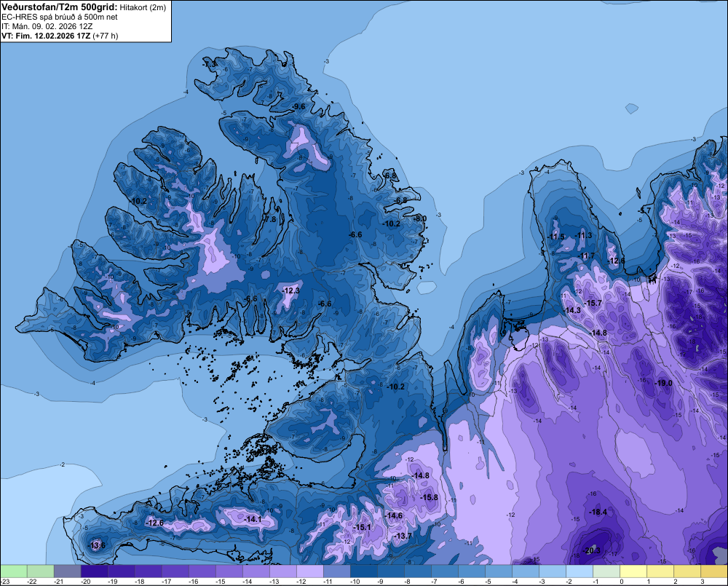Select the -15.7 temperature value

tap(593, 304)
